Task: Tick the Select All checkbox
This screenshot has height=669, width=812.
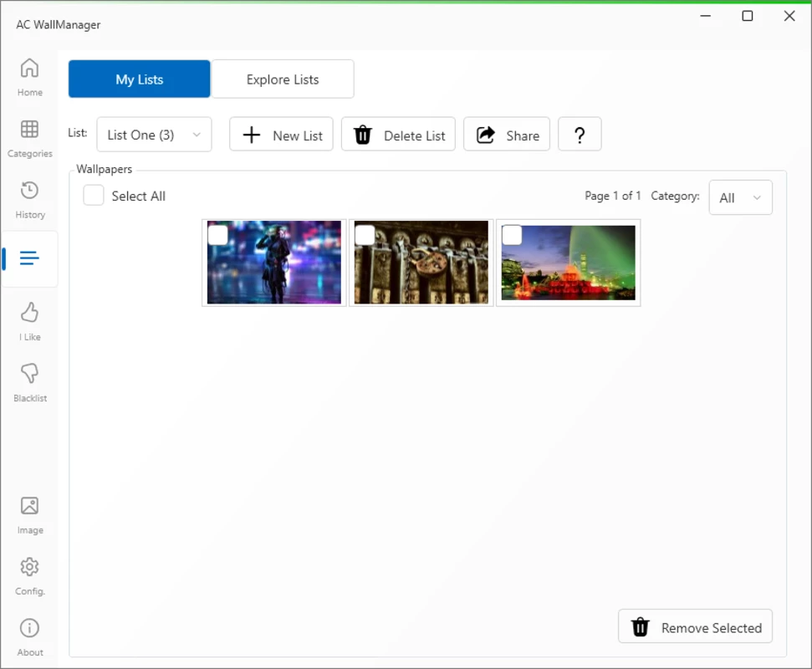Action: pos(94,196)
